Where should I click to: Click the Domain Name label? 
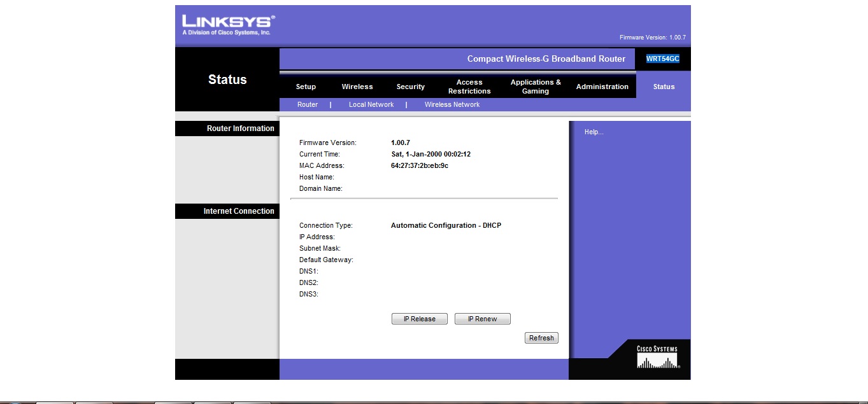pyautogui.click(x=321, y=188)
